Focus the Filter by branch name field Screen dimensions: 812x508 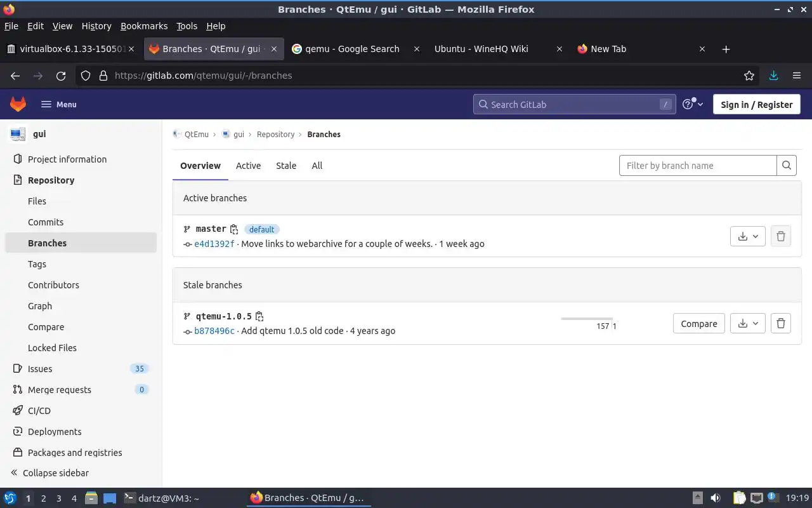point(698,166)
